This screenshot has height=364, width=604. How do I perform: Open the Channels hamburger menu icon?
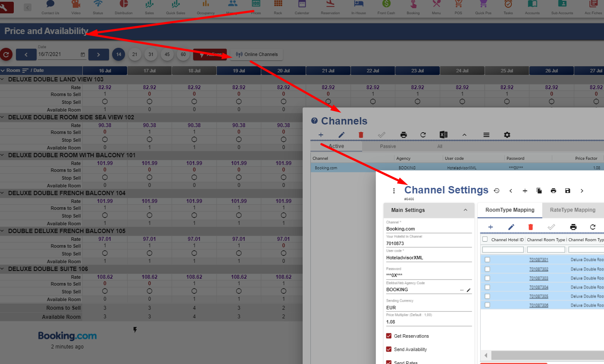point(486,135)
